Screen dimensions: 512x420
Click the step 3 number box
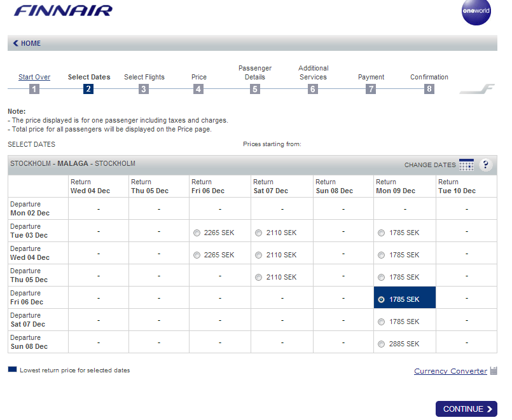click(144, 89)
